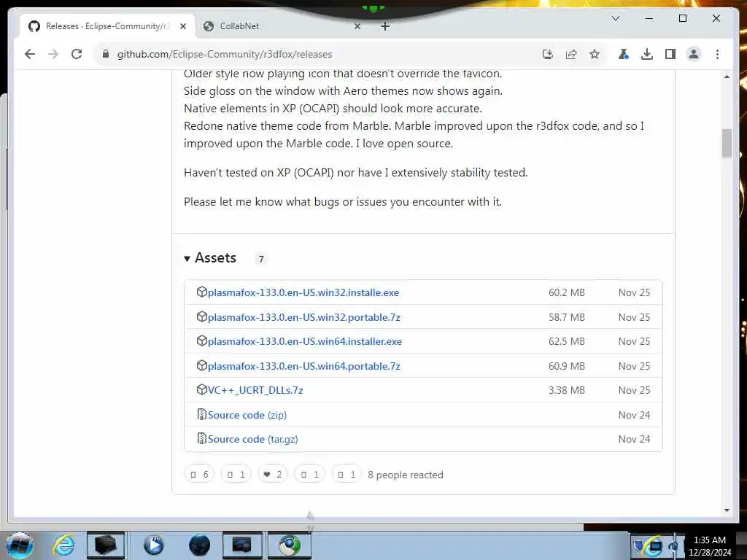Download plasmafox win64 portable.7z

[304, 366]
